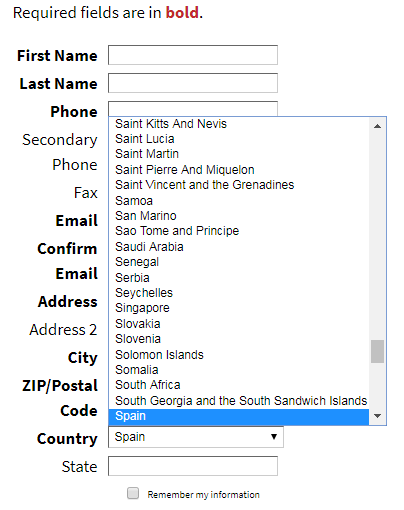Pick Saudi Arabia from the dropdown list

(239, 247)
